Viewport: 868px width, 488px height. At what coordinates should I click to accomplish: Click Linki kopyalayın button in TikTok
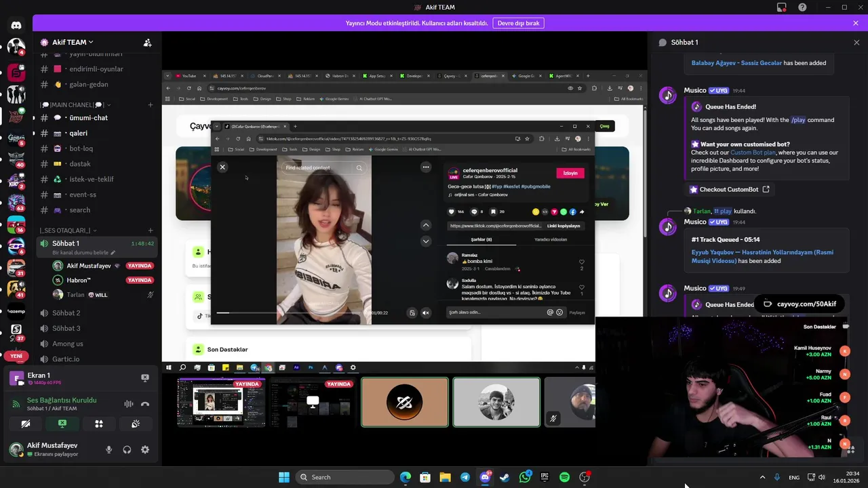coord(564,226)
